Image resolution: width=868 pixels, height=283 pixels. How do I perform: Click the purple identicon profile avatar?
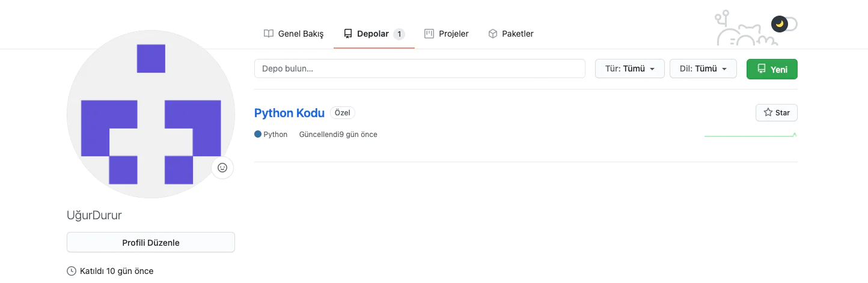(151, 114)
